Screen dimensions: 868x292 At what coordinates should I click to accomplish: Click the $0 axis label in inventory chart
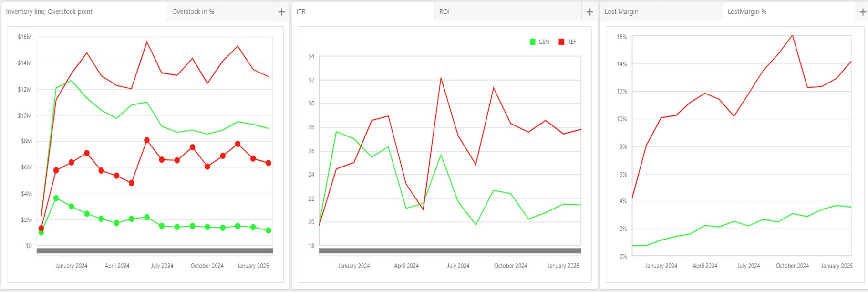coord(29,246)
